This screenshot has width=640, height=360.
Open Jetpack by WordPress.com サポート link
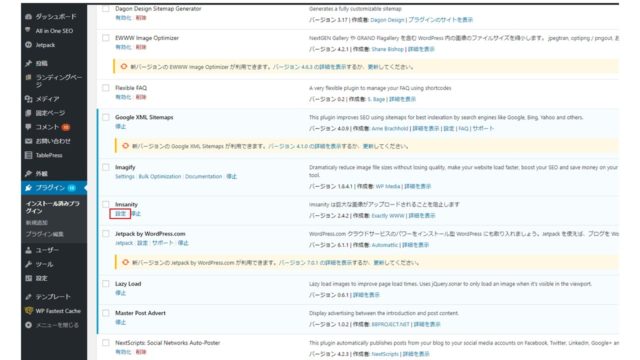pos(163,243)
